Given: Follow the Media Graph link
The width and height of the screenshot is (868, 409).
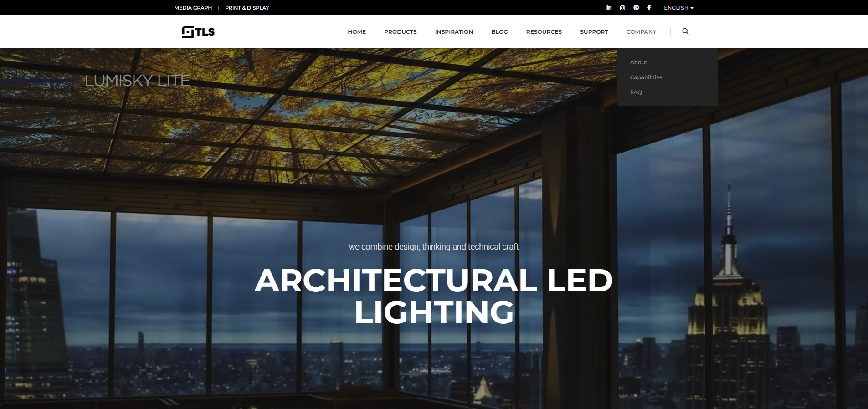Looking at the screenshot, I should coord(193,8).
